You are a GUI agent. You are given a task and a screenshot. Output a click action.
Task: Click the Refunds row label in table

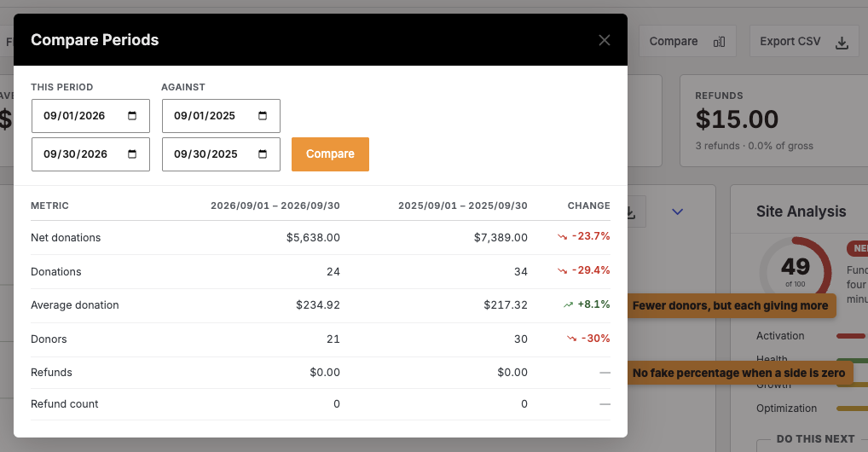tap(51, 372)
